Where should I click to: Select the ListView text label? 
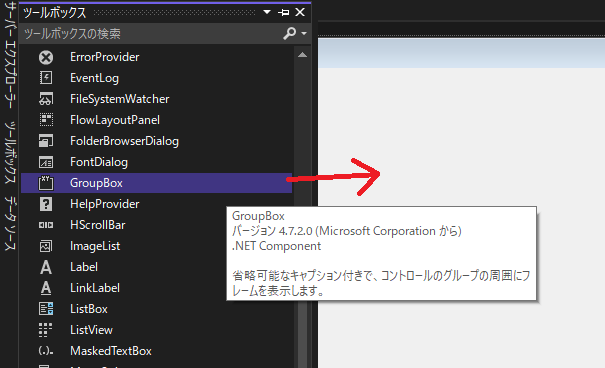(91, 330)
